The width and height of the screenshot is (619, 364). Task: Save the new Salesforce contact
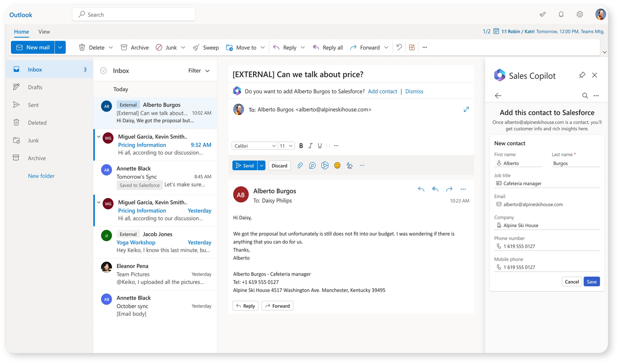[591, 282]
